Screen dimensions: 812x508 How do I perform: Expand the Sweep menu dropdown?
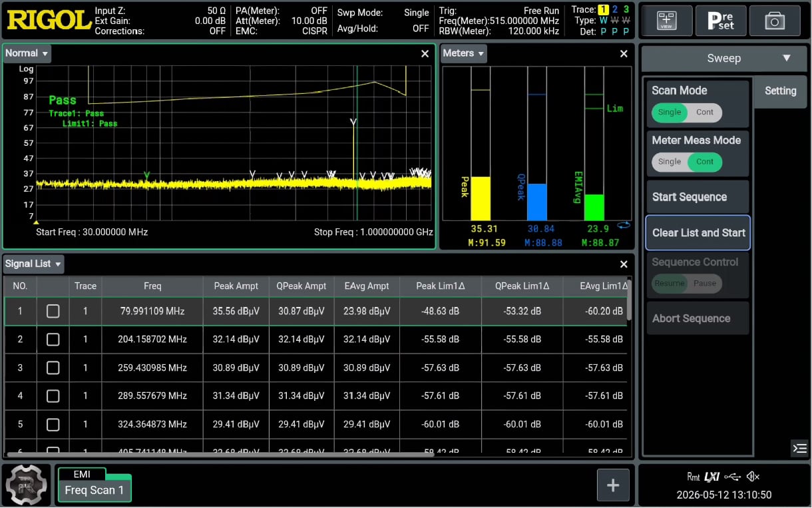coord(724,59)
